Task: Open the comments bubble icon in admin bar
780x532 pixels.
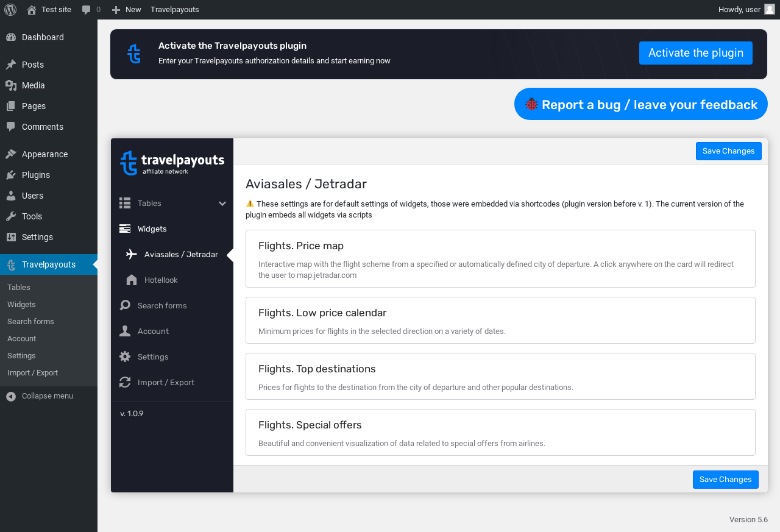Action: pos(87,10)
